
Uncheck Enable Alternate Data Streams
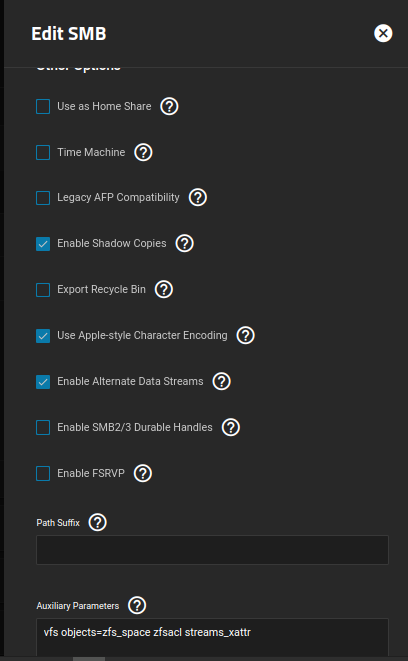pos(43,382)
